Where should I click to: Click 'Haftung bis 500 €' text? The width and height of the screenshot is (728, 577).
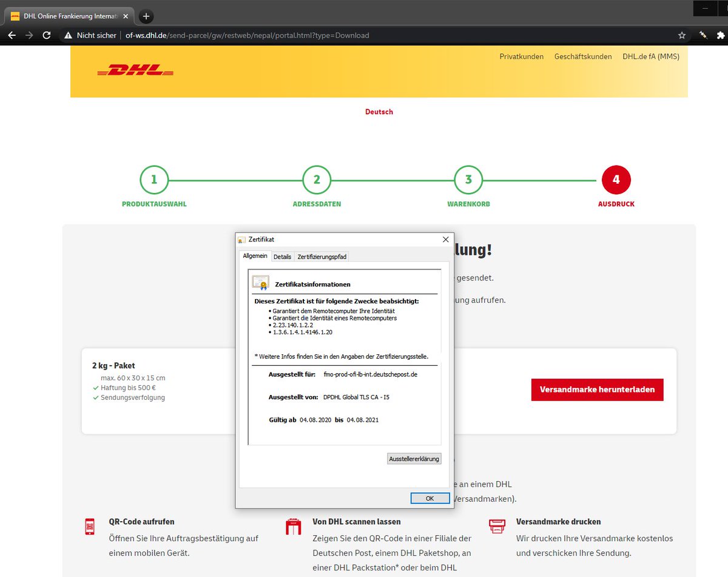pyautogui.click(x=129, y=388)
